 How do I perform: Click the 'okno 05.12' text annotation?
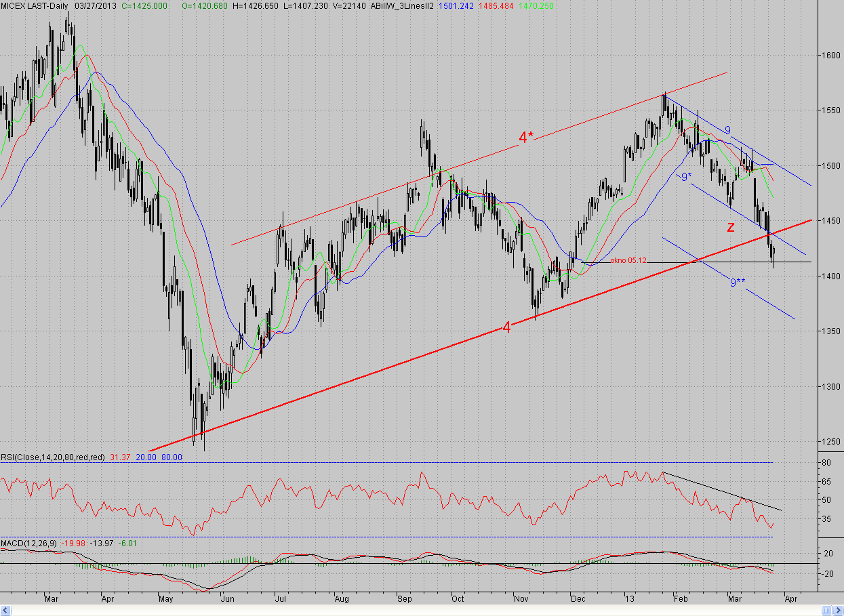click(628, 260)
